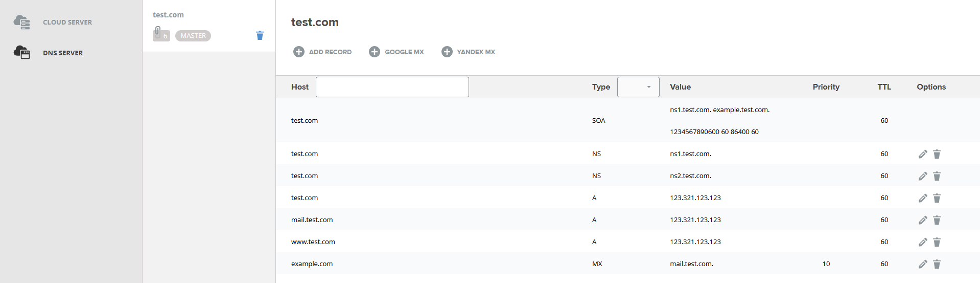Edit the mail.test.com A record

click(922, 220)
